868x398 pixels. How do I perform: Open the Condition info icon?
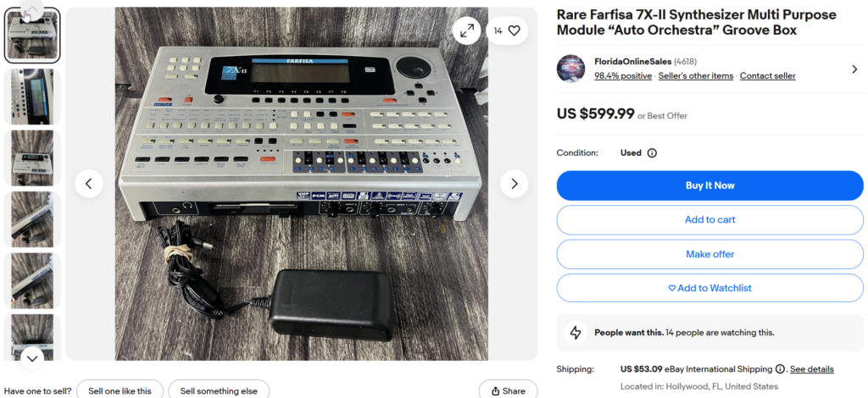click(652, 153)
